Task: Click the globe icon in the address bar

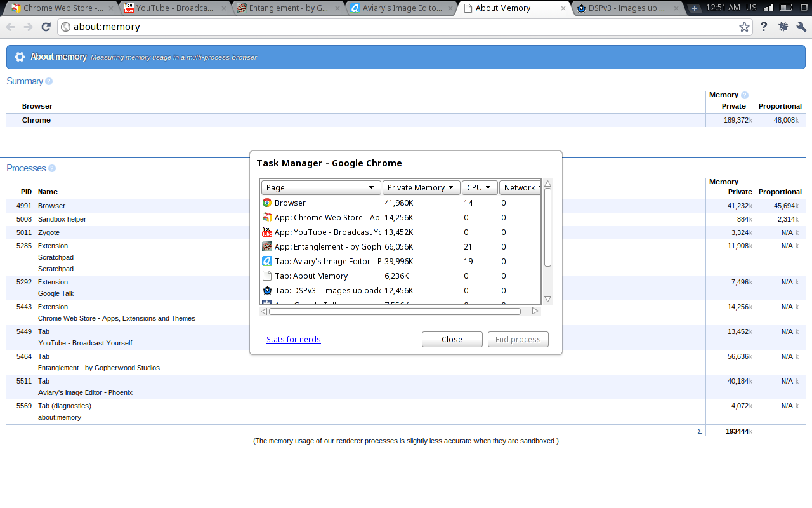Action: coord(65,27)
